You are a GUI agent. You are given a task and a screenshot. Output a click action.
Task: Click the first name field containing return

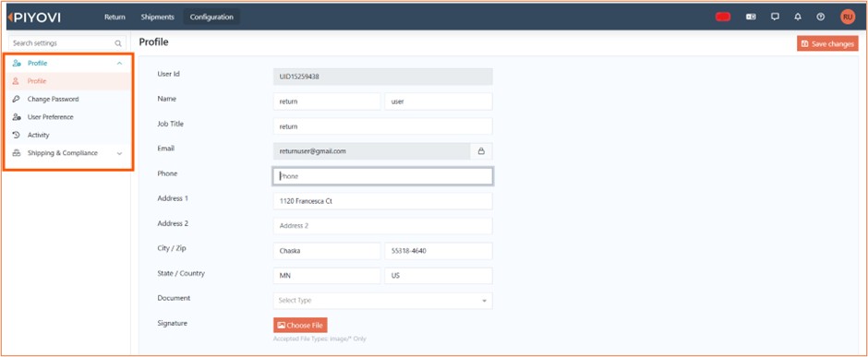tap(327, 101)
